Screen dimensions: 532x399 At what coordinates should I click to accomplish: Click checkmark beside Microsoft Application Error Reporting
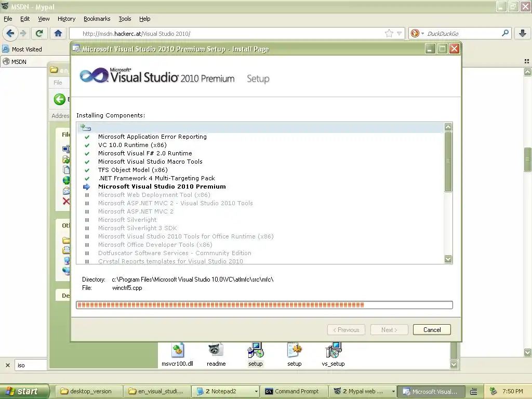[87, 137]
